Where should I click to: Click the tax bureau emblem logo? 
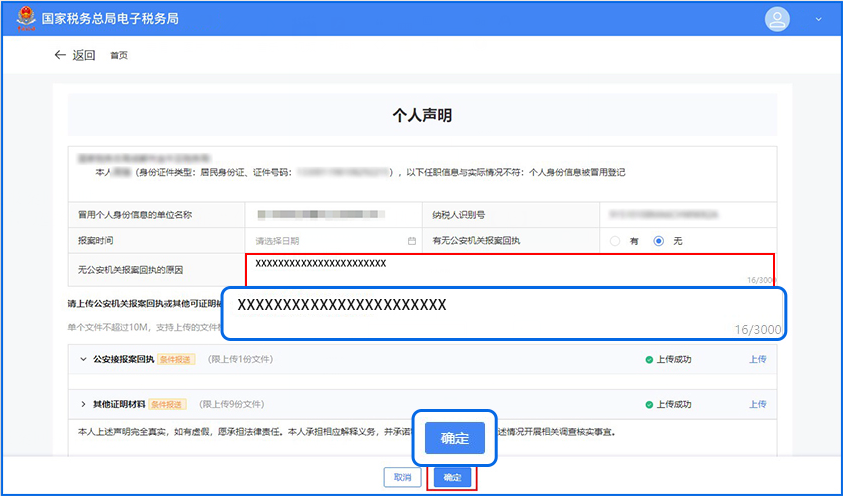coord(24,19)
